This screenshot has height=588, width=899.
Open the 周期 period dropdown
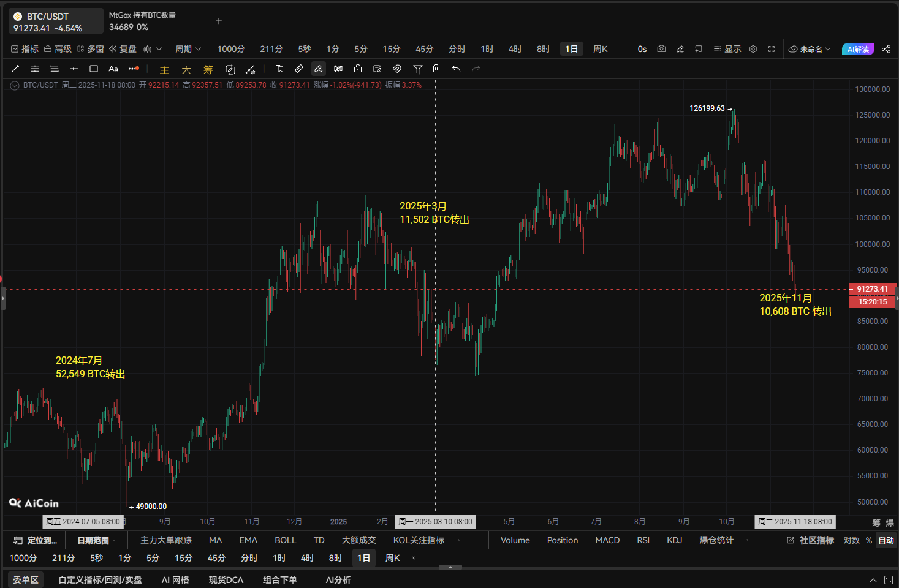coord(188,49)
